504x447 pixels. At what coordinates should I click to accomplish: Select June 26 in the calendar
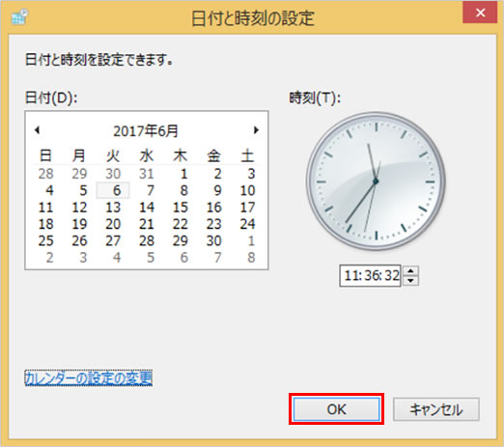tap(80, 240)
